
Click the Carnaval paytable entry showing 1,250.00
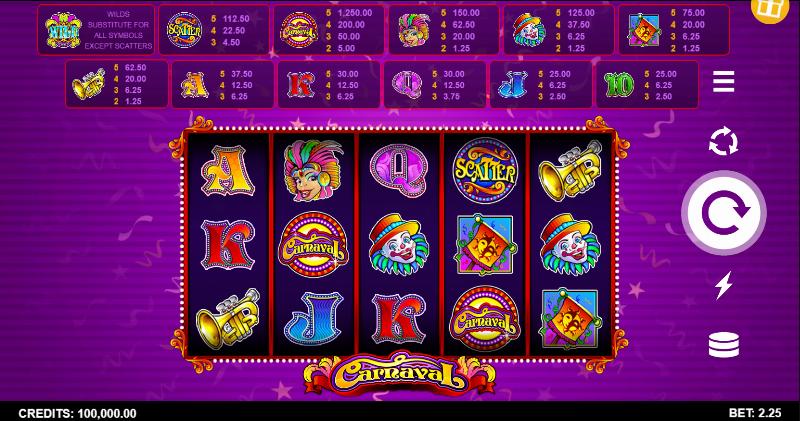329,30
